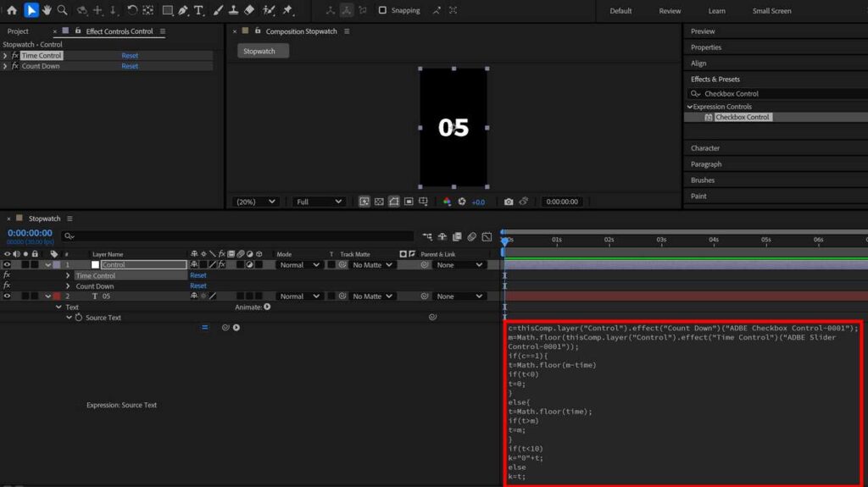Collapse the Control layer twirl arrow

pyautogui.click(x=48, y=264)
